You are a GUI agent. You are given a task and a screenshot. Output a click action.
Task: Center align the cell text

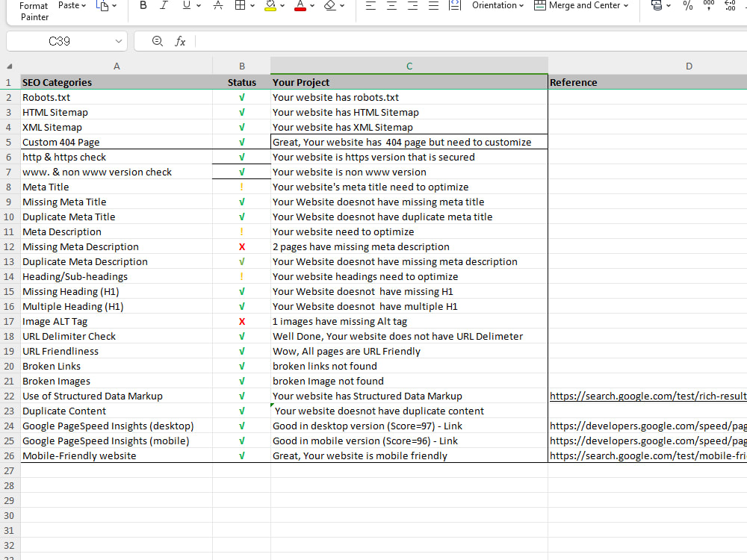391,6
